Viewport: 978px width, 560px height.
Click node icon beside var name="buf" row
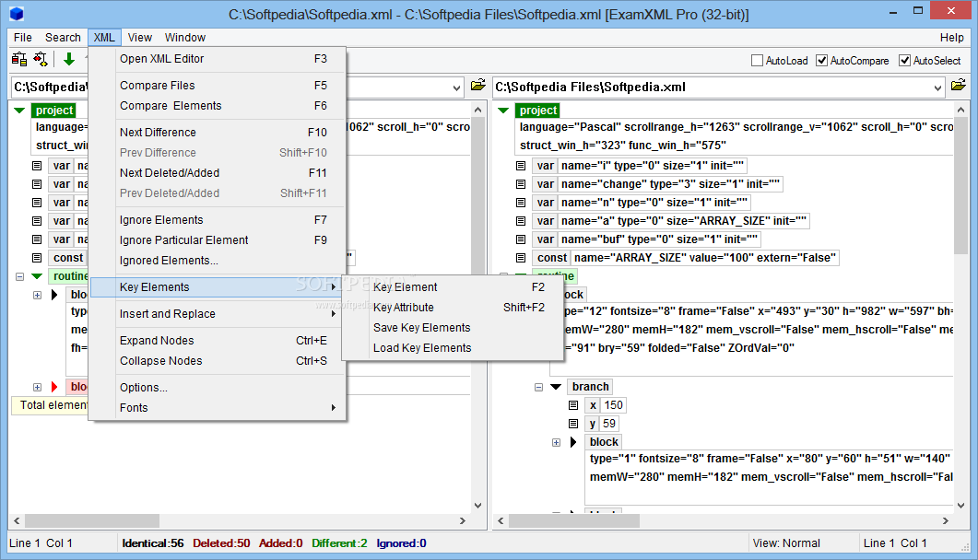[521, 239]
